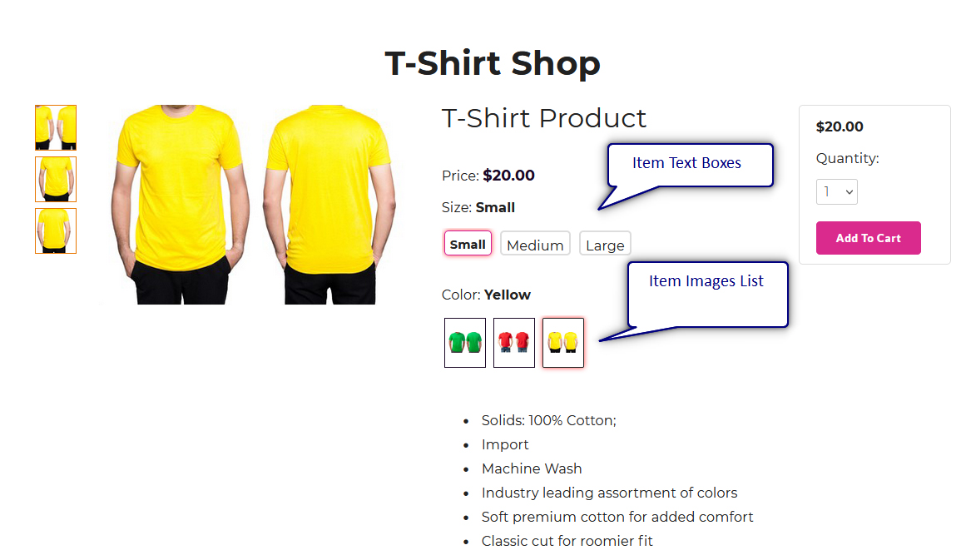Select the front-view yellow shirt thumbnail
The width and height of the screenshot is (956, 560).
pos(56,180)
